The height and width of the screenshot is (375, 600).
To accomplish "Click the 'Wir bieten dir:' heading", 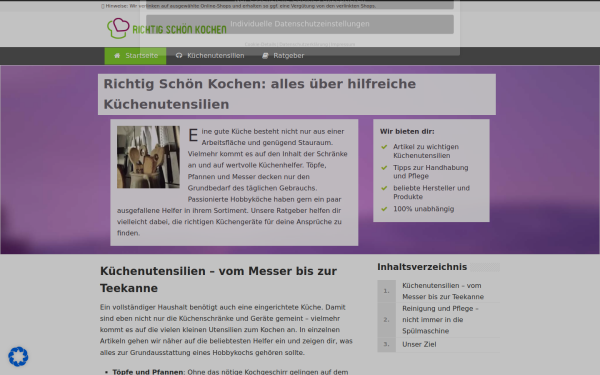I will tap(407, 131).
